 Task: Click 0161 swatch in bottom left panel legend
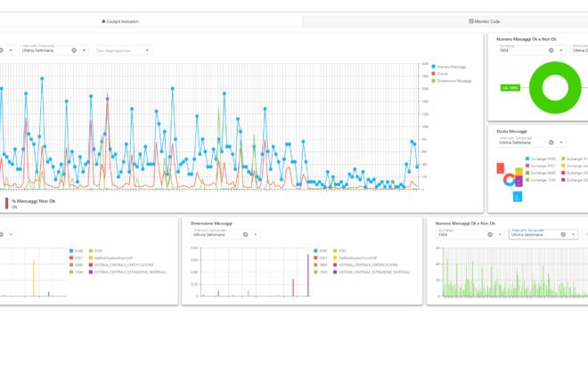[71, 258]
